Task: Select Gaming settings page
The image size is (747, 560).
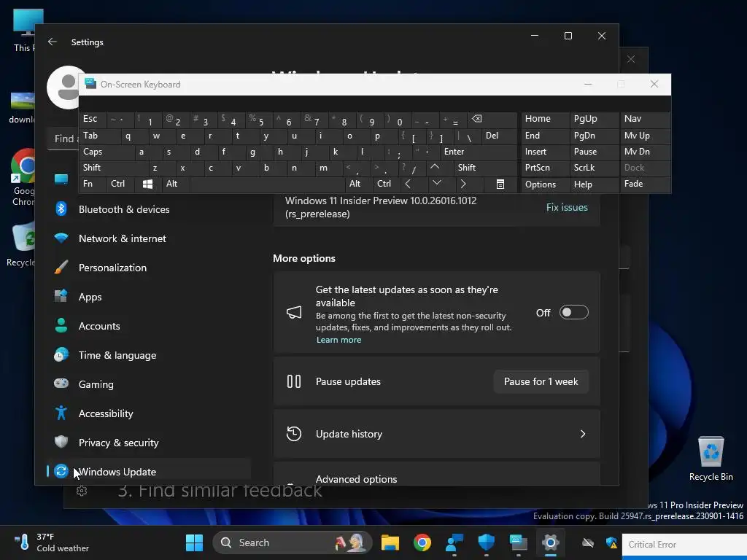Action: click(x=149, y=384)
